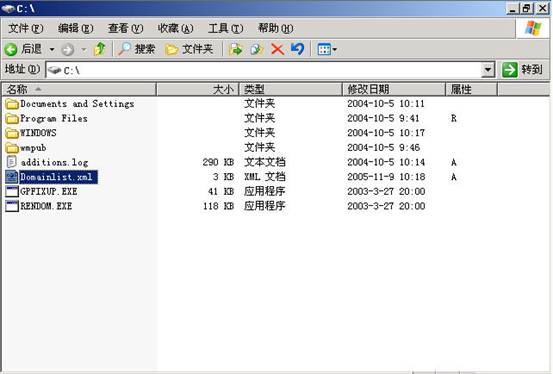Image resolution: width=553 pixels, height=374 pixels.
Task: Click the folder name Program Files
Action: [x=54, y=118]
